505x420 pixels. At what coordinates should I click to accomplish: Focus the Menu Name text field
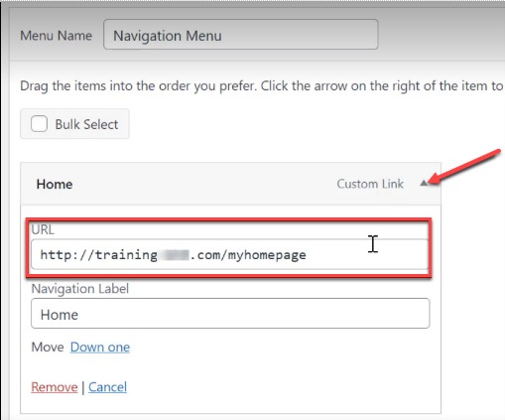tap(241, 35)
